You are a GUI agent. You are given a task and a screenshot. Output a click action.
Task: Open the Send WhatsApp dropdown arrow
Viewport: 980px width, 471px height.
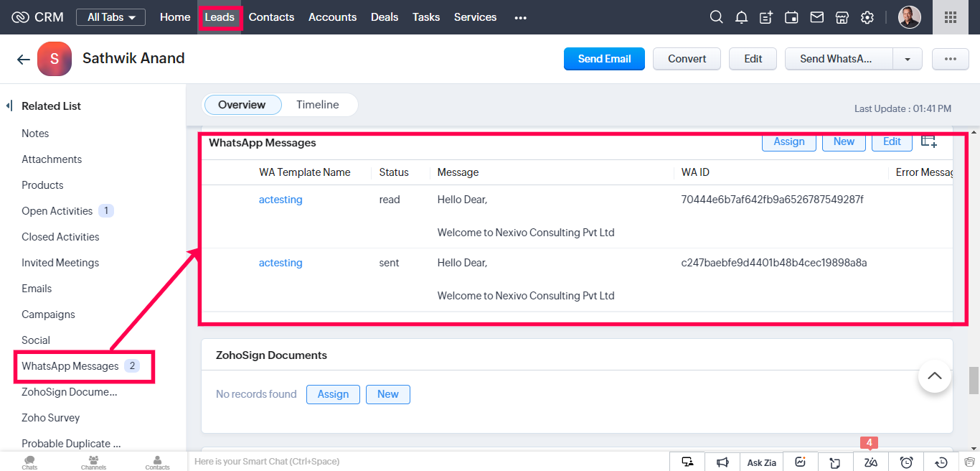908,59
